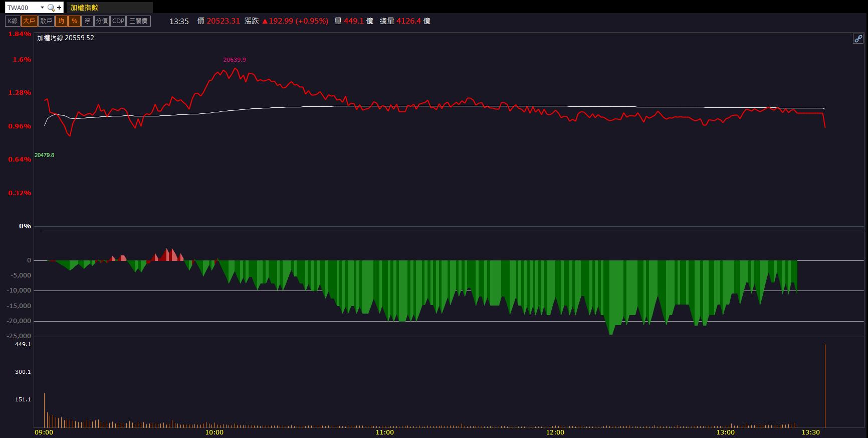Click the 加權均線 20559.52 legend text

coord(66,38)
